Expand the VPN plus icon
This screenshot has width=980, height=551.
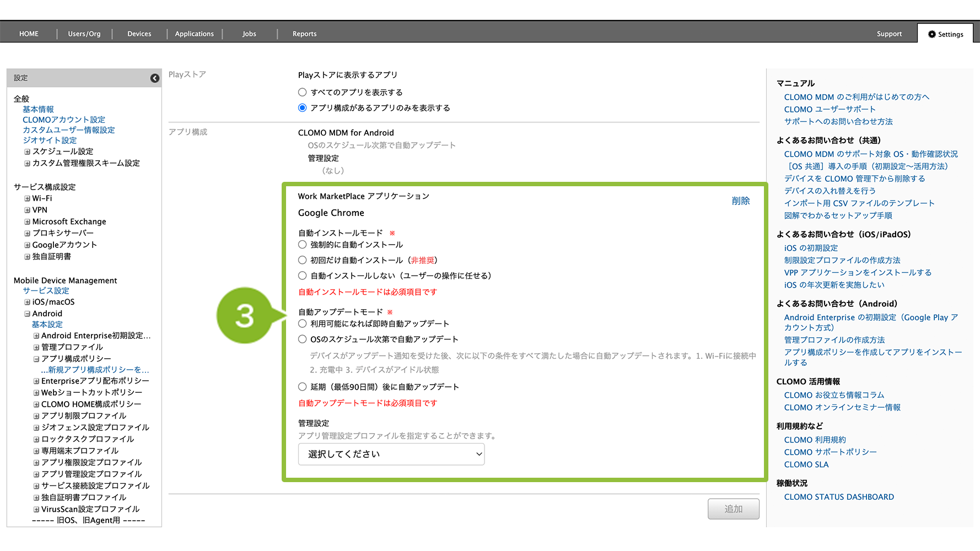27,210
